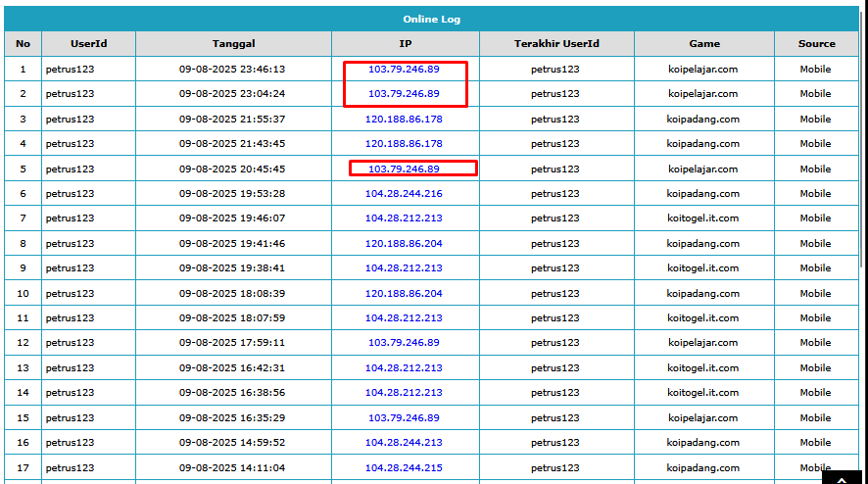Screen dimensions: 868x484
Task: Select timestamp 09-08-2025 21:55:37
Action: [232, 120]
